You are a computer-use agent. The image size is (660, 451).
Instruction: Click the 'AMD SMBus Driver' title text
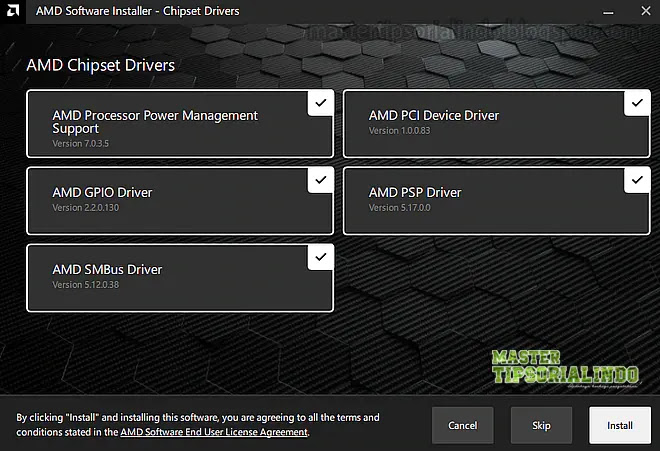tap(107, 270)
